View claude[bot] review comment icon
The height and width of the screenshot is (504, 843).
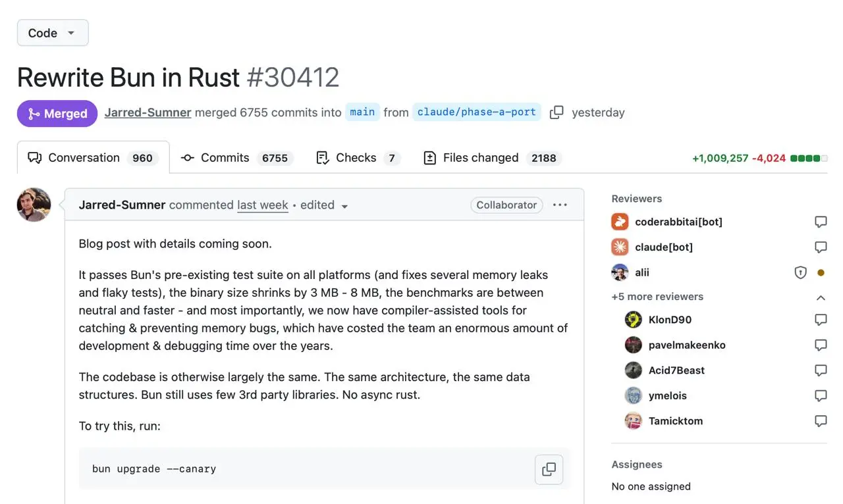[821, 247]
